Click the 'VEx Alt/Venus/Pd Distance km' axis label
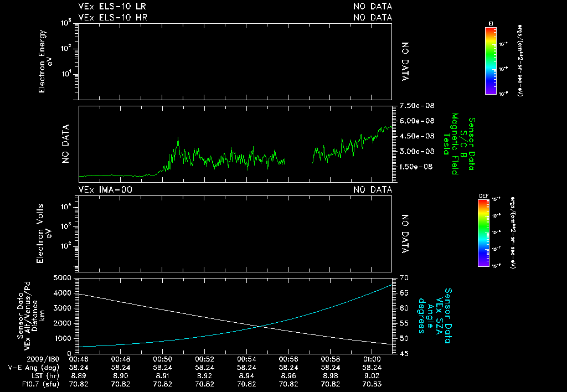 point(35,316)
